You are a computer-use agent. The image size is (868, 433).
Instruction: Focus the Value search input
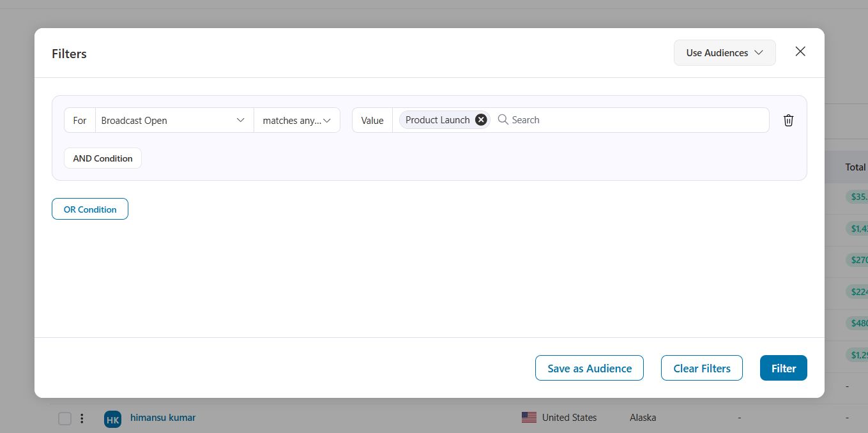(x=632, y=120)
